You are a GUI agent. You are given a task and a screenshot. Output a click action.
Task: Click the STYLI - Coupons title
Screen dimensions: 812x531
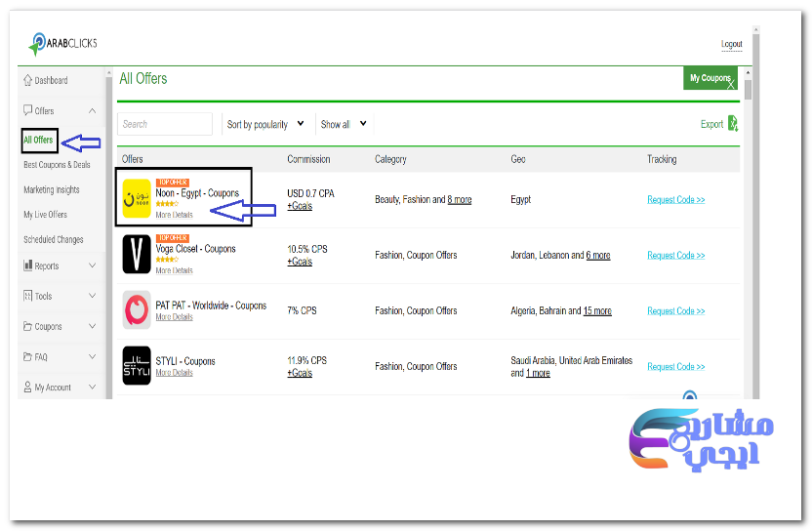[185, 361]
